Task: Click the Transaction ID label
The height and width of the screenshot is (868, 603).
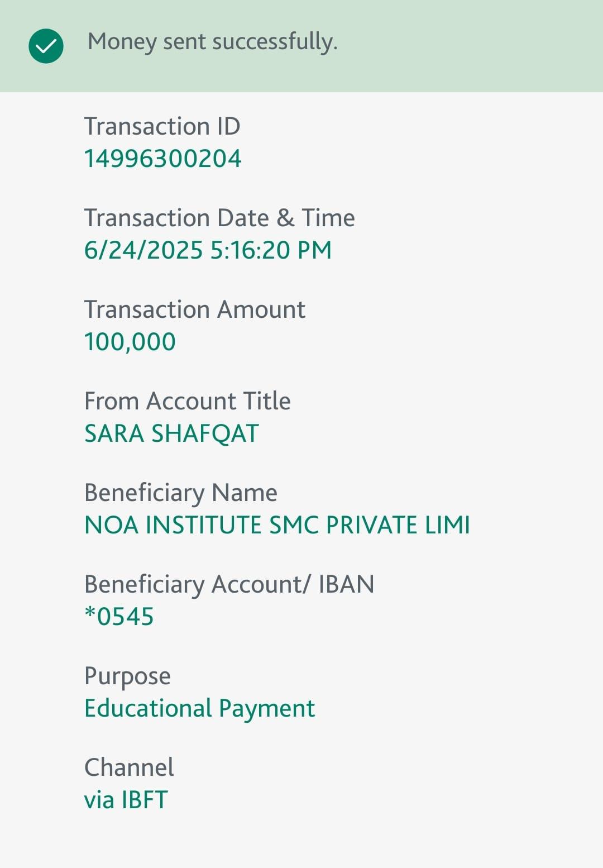Action: (x=162, y=126)
